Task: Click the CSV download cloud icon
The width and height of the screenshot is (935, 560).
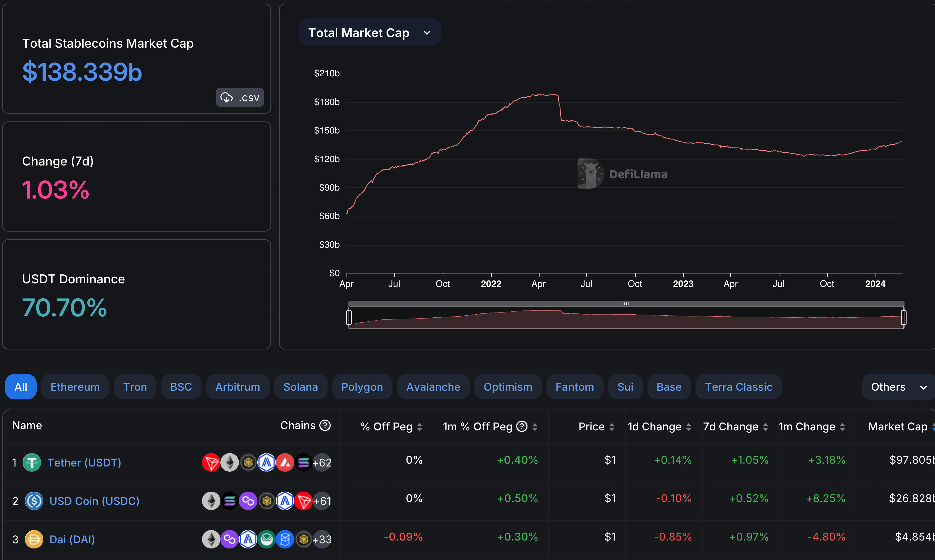Action: pyautogui.click(x=227, y=98)
